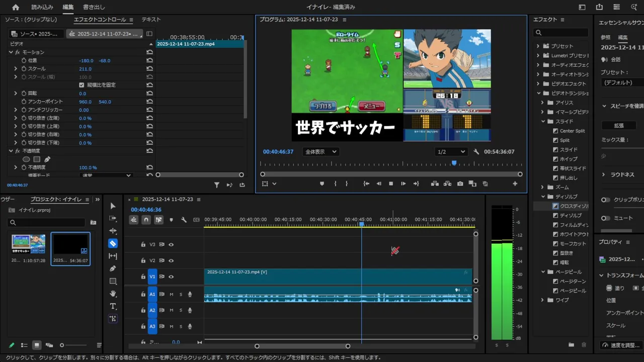Switch to 書き出し workspace tab
This screenshot has width=644, height=362.
94,7
